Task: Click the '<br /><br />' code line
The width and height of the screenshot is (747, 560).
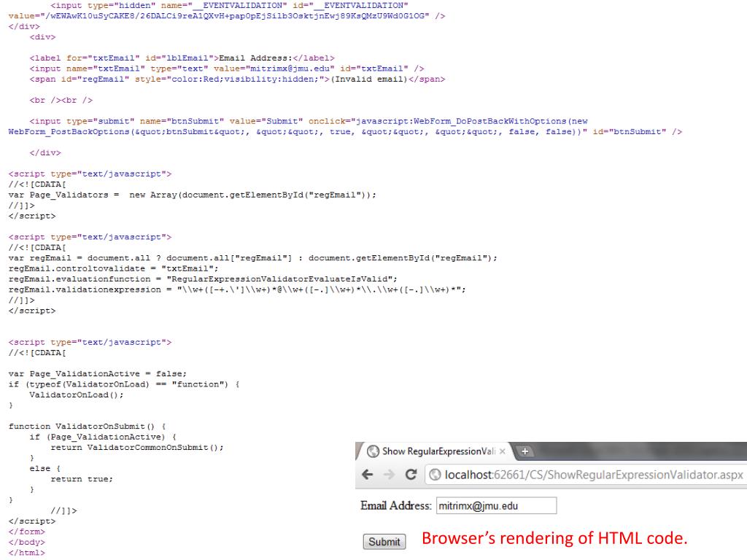Action: 61,101
